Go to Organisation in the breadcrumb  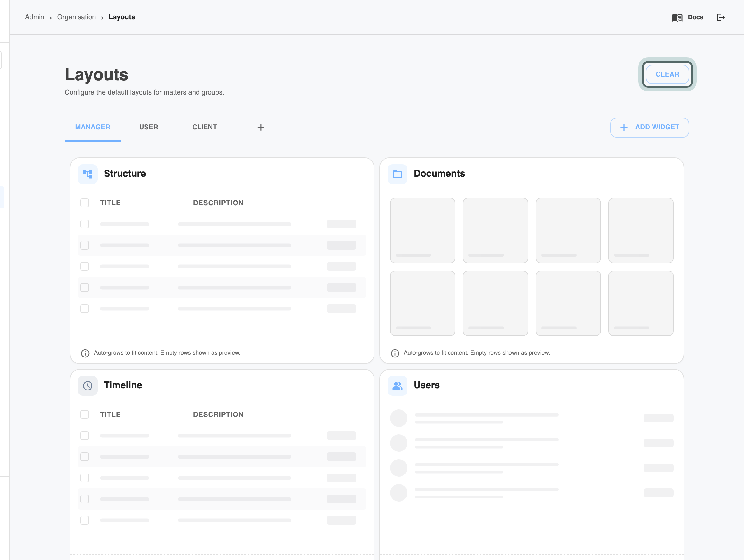point(76,17)
